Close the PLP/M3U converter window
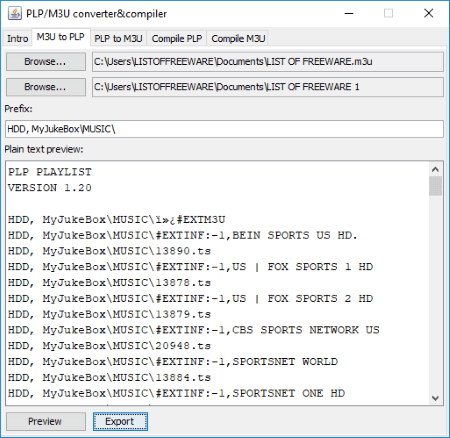This screenshot has width=450, height=438. pos(428,14)
